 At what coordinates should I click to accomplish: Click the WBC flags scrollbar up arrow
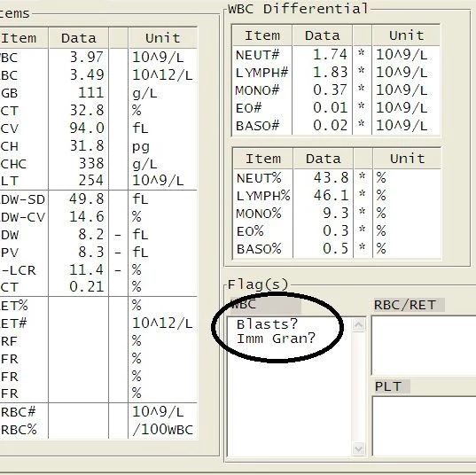(x=358, y=325)
